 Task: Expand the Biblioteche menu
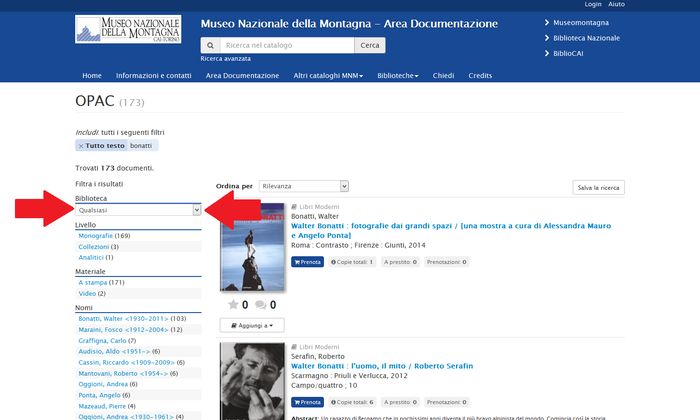(397, 76)
